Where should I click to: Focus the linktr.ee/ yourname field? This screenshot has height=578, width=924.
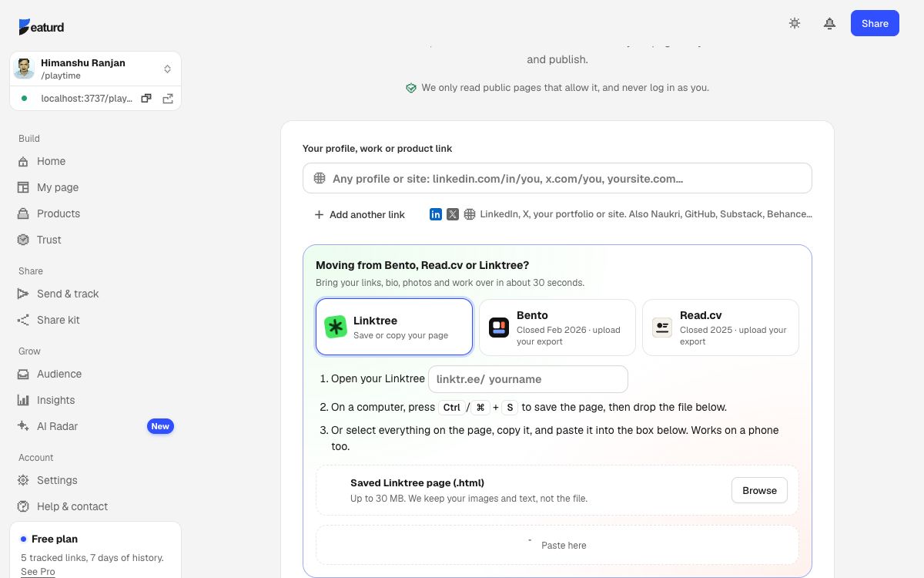pyautogui.click(x=528, y=379)
